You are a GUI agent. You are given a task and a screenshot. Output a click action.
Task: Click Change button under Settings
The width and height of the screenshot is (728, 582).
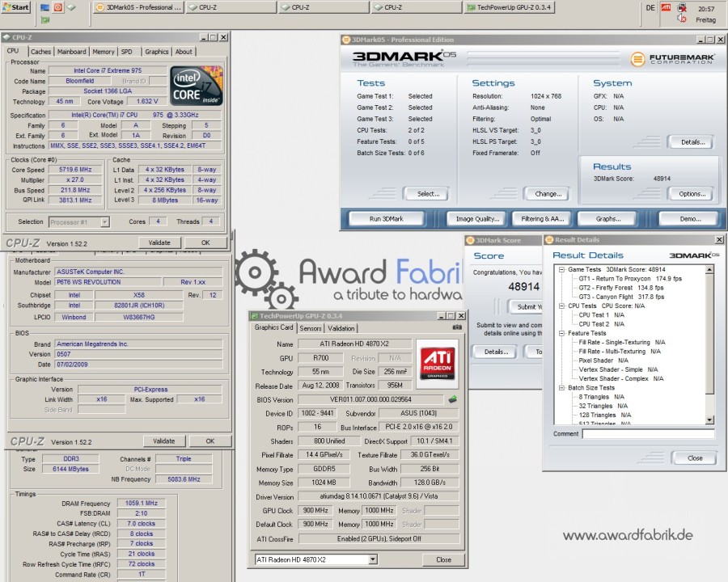click(x=548, y=194)
